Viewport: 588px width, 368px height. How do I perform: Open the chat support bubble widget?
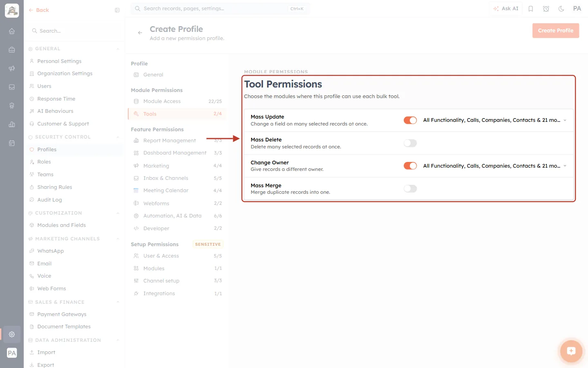pyautogui.click(x=571, y=351)
